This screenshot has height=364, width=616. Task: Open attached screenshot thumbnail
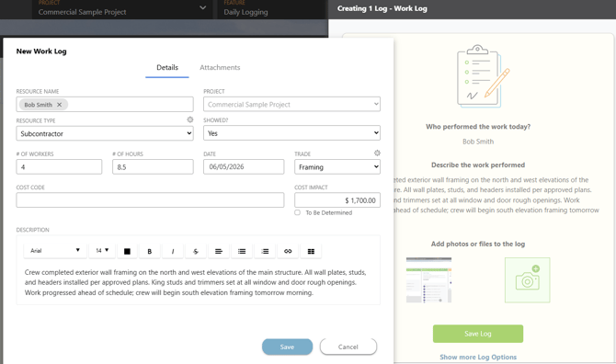(x=428, y=280)
